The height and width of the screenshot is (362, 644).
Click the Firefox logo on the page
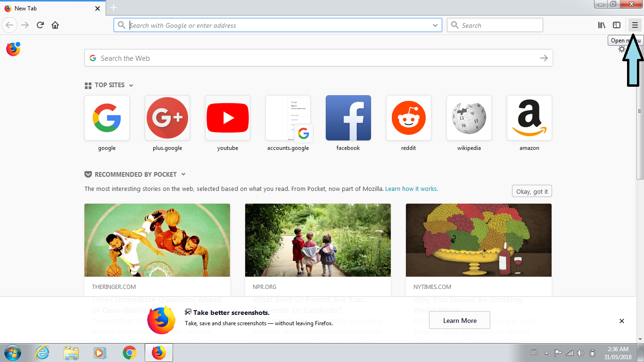13,49
